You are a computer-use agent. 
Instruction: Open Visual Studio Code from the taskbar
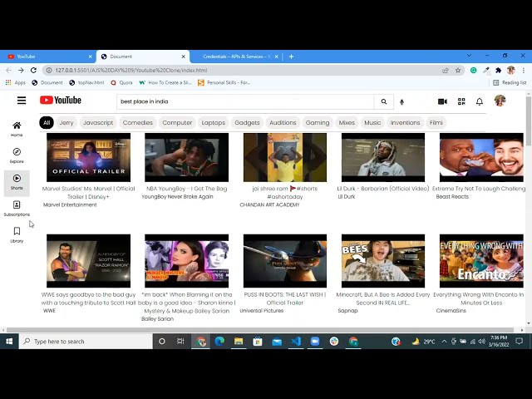pyautogui.click(x=296, y=341)
